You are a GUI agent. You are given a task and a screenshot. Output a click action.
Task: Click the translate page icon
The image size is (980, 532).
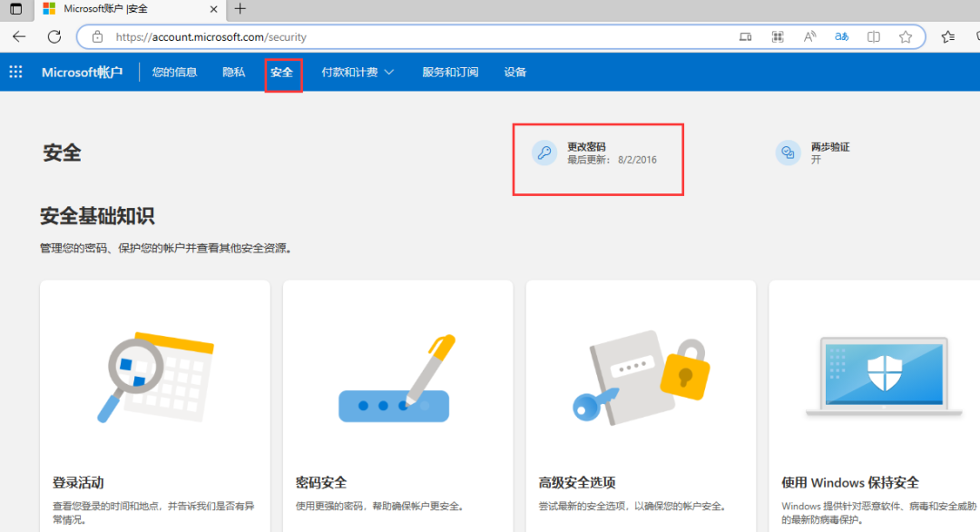coord(841,37)
